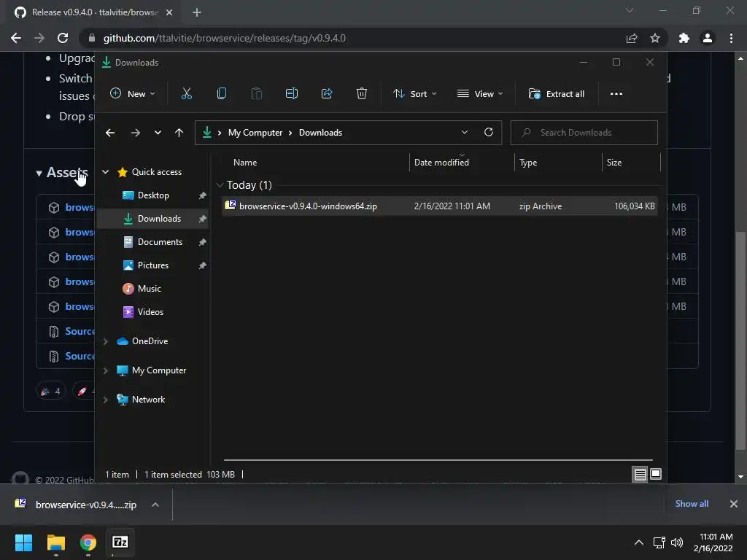Open a new Chrome tab

tap(197, 12)
